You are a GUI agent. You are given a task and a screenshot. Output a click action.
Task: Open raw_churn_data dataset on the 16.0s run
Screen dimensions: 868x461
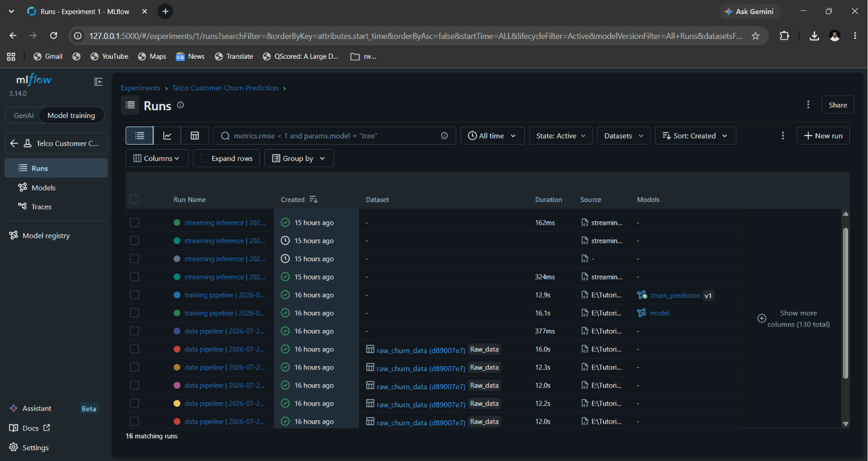(x=421, y=350)
